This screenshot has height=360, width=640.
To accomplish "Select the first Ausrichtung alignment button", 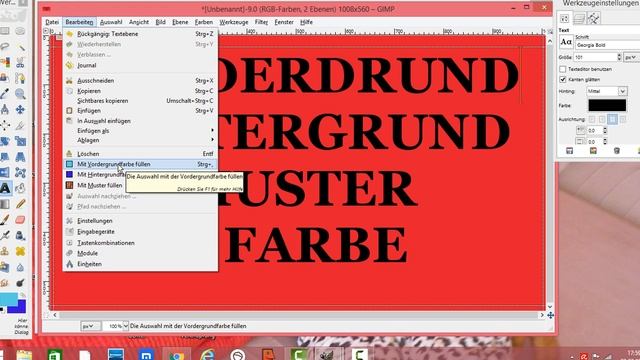I will [592, 119].
